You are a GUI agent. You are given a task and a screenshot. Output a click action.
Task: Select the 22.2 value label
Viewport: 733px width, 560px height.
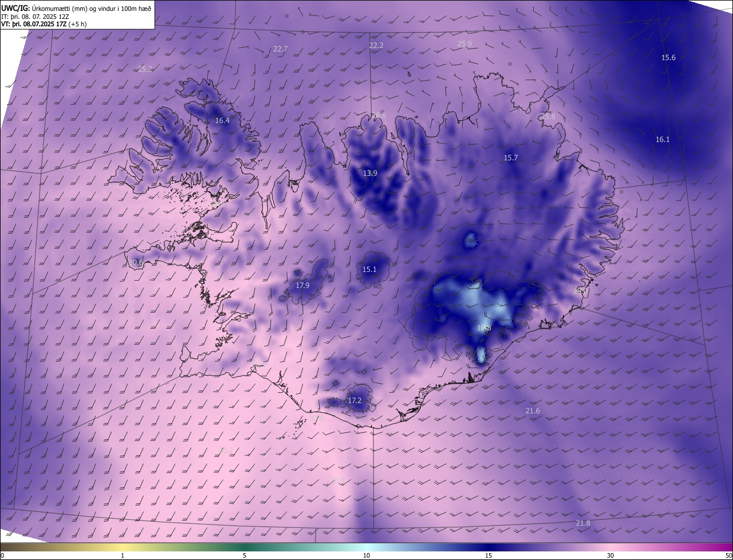[376, 46]
